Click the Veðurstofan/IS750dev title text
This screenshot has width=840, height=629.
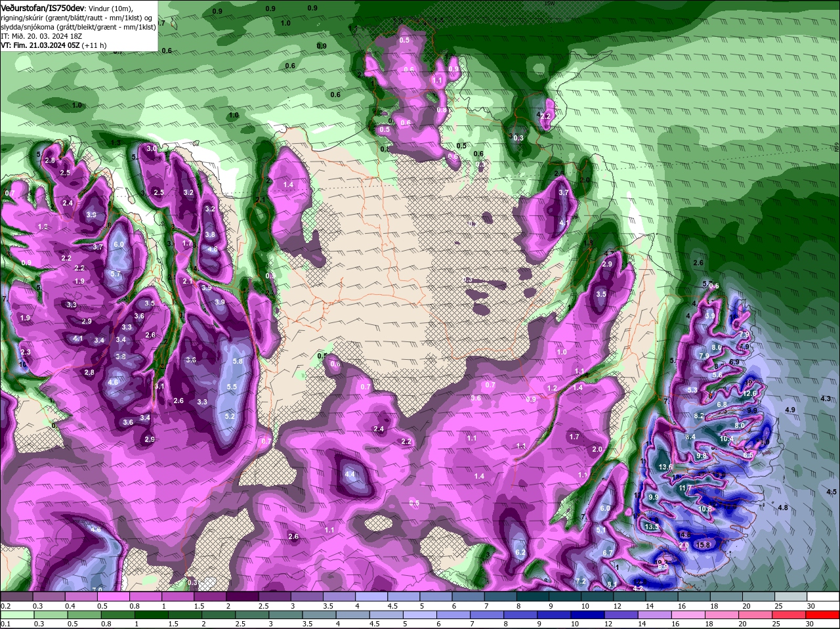pos(43,7)
